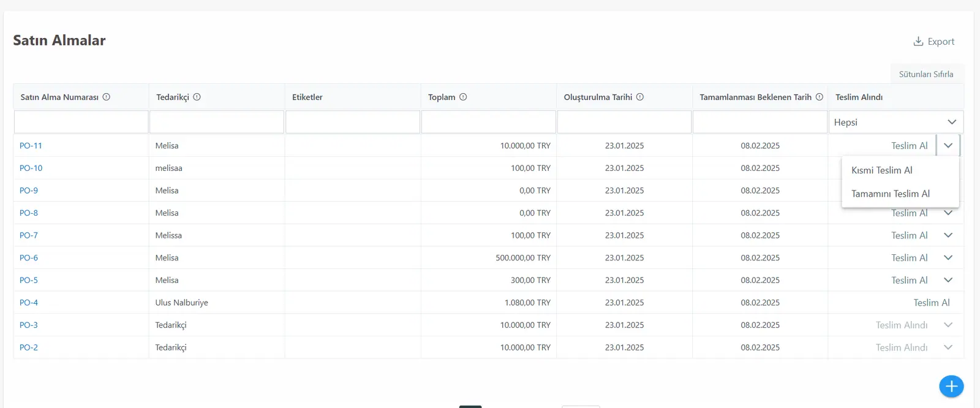The width and height of the screenshot is (980, 408).
Task: Expand Teslim Al chevron for PO-6
Action: pos(948,258)
